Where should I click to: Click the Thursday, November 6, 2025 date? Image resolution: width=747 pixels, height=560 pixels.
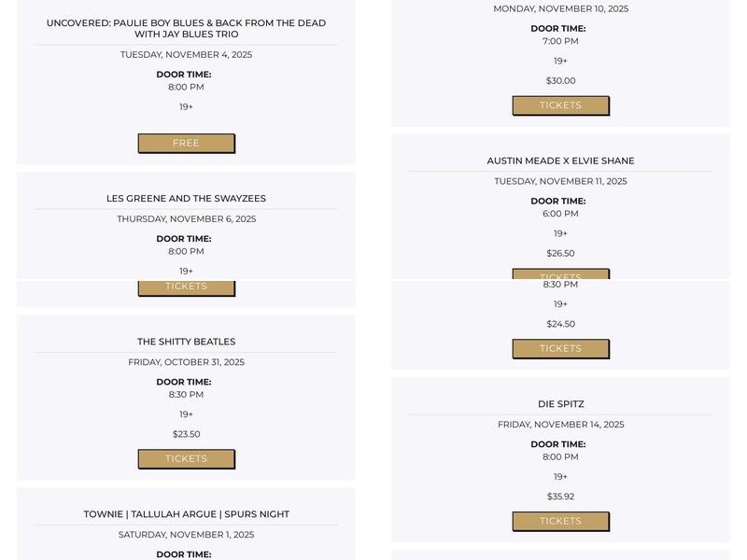[x=186, y=218]
